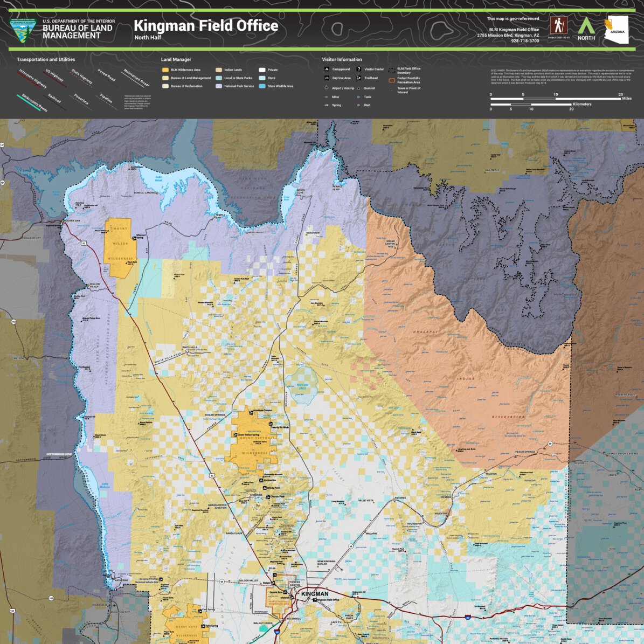Click the Indian Lands color swatch

point(219,70)
